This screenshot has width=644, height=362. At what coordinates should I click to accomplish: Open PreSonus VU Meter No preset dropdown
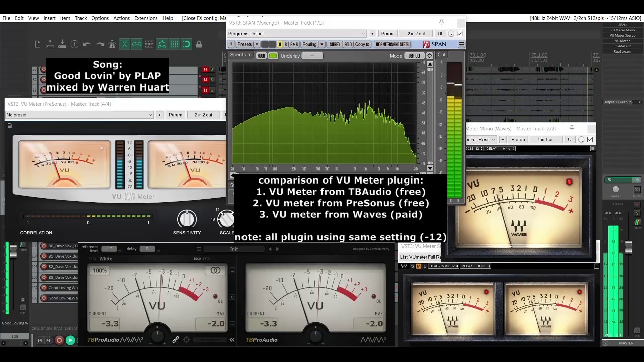pos(79,115)
